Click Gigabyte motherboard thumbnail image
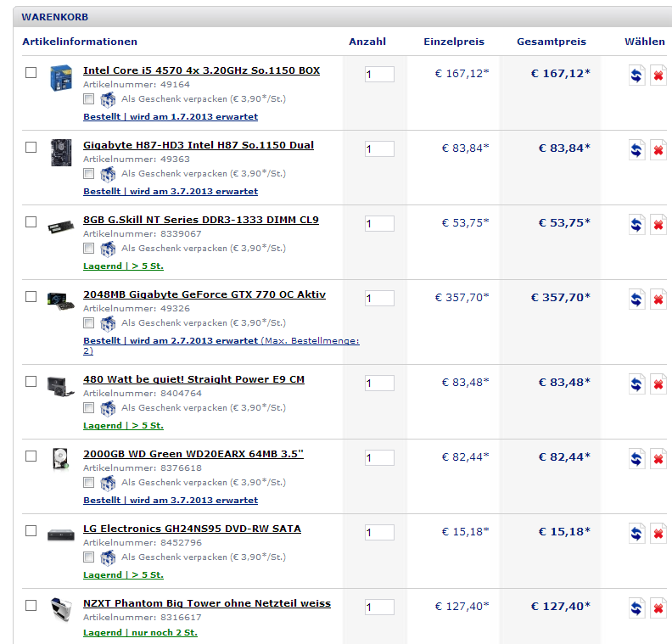 tap(61, 153)
